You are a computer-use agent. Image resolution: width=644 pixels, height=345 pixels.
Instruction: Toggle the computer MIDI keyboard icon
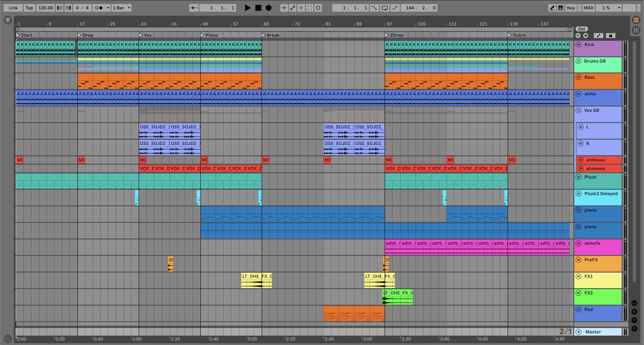click(561, 8)
